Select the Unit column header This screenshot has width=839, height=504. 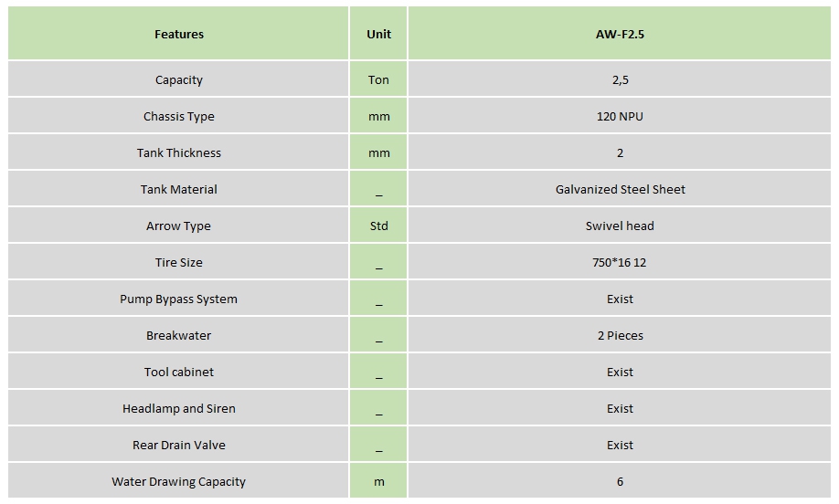[379, 34]
